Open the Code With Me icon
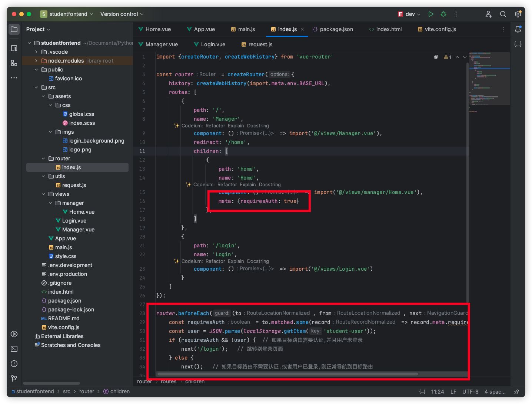The image size is (532, 404). point(488,14)
